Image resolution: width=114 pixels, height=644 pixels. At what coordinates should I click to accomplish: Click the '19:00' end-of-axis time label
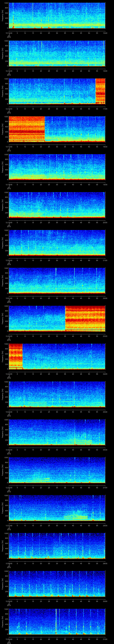105,184
